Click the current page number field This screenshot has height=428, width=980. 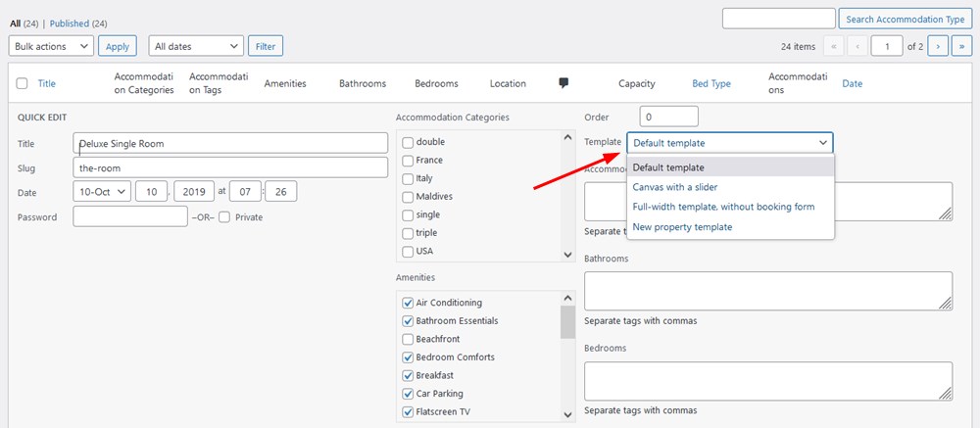click(887, 46)
